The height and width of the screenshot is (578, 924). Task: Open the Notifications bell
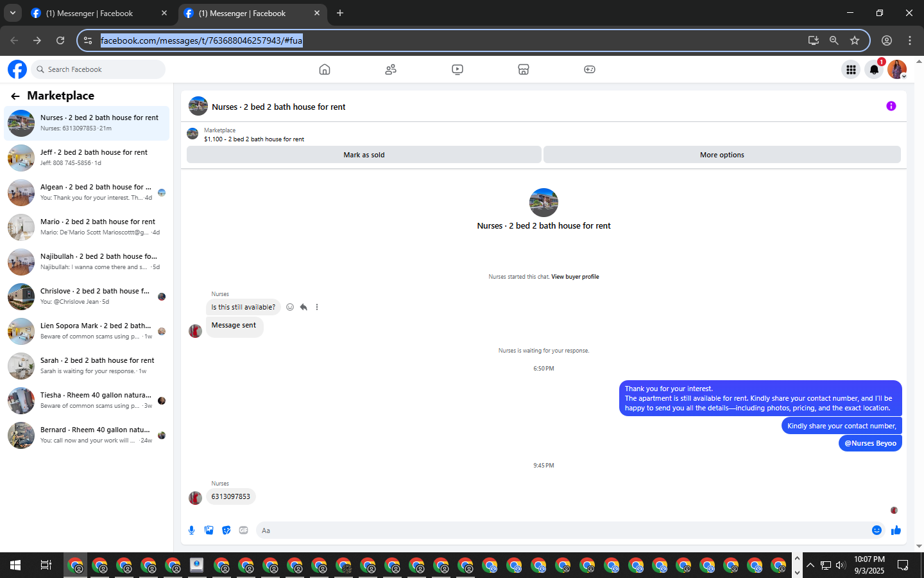pos(874,69)
